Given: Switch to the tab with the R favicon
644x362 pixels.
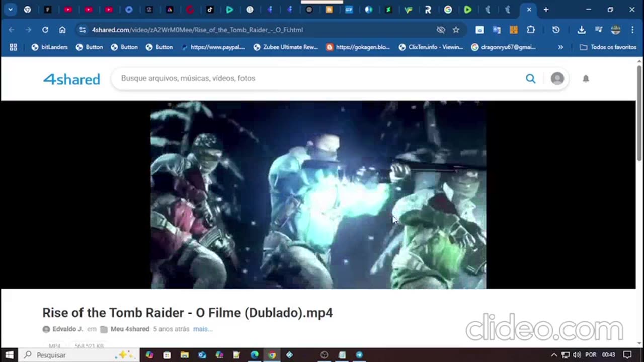Looking at the screenshot, I should (428, 9).
